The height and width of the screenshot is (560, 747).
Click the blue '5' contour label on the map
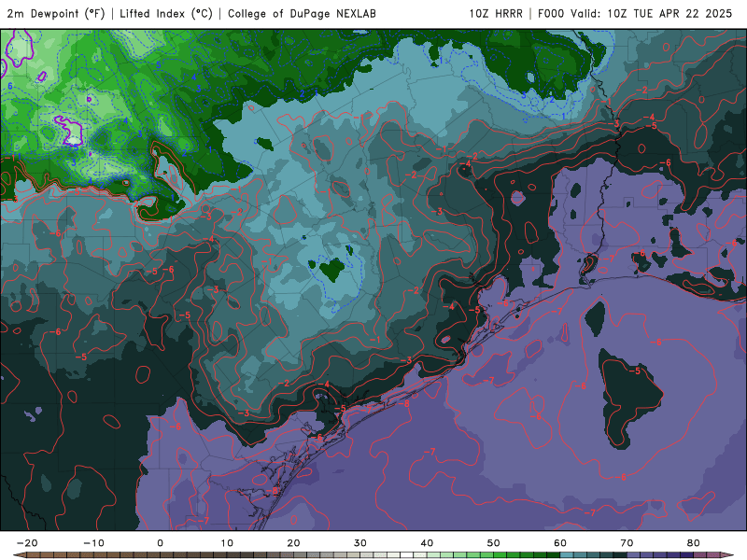point(159,65)
